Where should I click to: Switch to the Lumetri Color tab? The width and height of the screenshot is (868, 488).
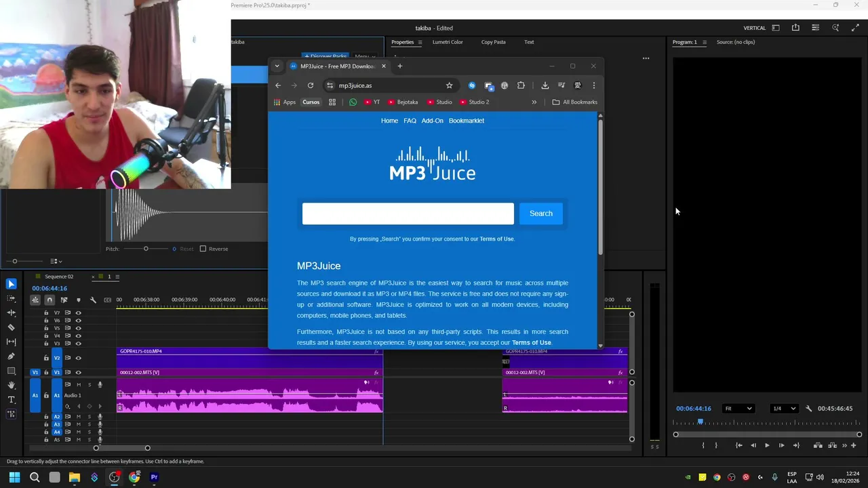448,42
